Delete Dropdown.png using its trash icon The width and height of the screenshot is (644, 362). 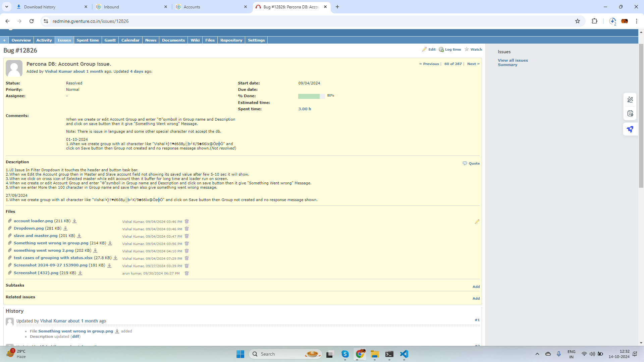click(187, 229)
